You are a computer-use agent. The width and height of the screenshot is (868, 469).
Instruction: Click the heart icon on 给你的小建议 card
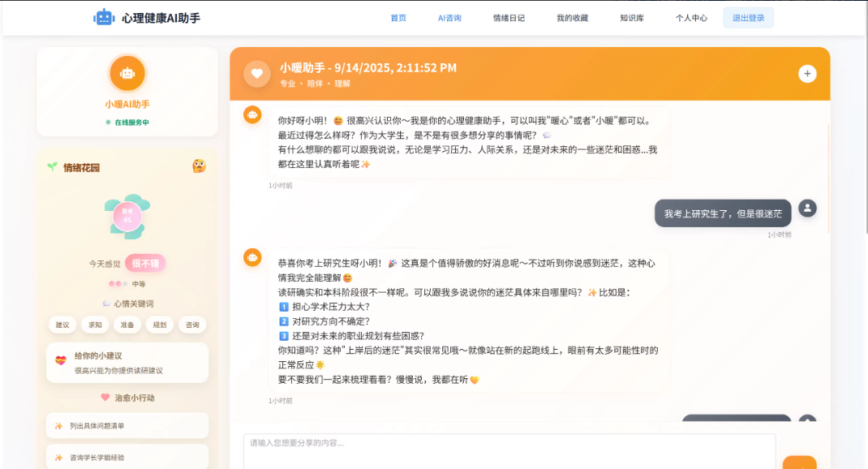click(58, 359)
